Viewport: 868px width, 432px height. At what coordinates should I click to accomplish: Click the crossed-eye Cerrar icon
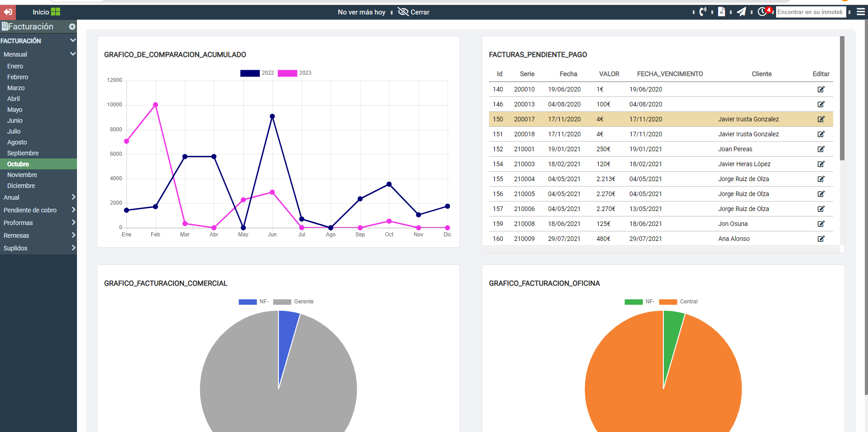[403, 12]
